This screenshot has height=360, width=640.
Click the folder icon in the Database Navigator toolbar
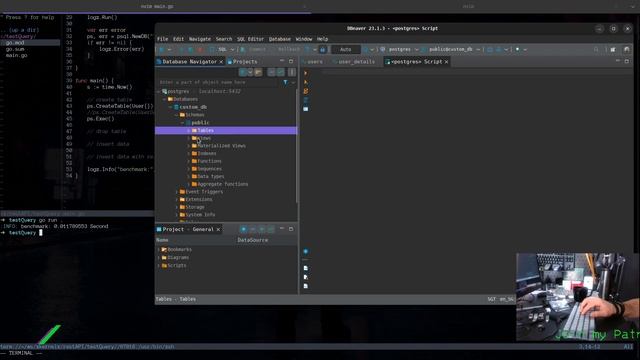pos(258,72)
